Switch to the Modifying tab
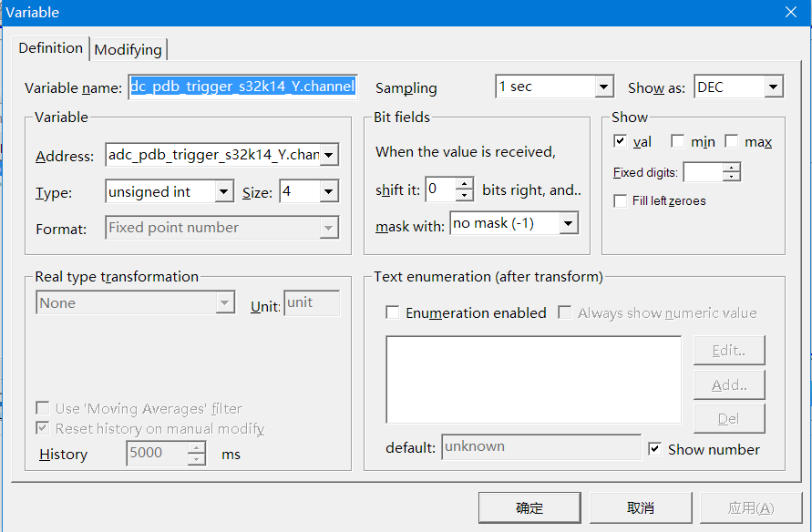The width and height of the screenshot is (812, 532). pos(128,50)
